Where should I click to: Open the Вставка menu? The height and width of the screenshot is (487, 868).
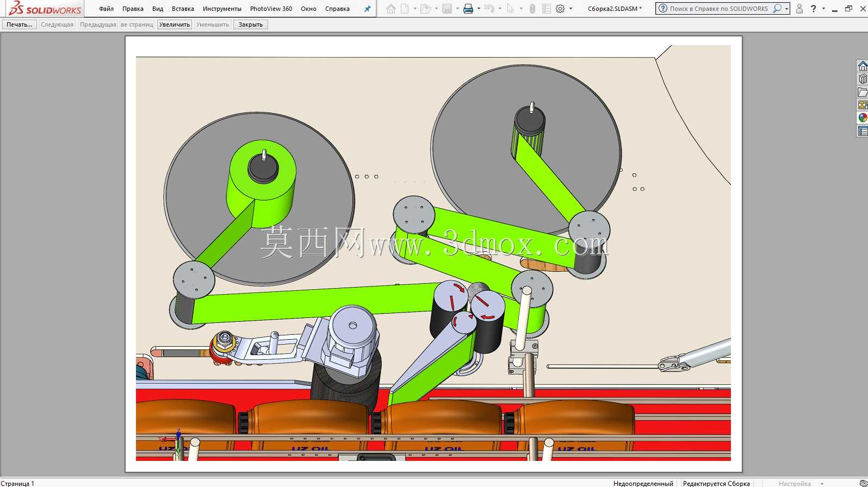click(x=183, y=9)
